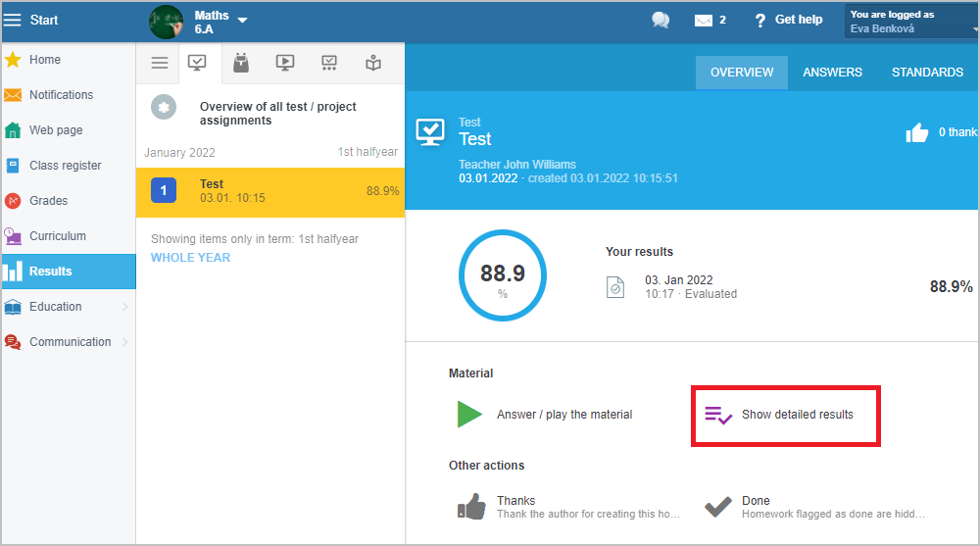Click the blue number 1 badge
This screenshot has width=980, height=546.
164,191
